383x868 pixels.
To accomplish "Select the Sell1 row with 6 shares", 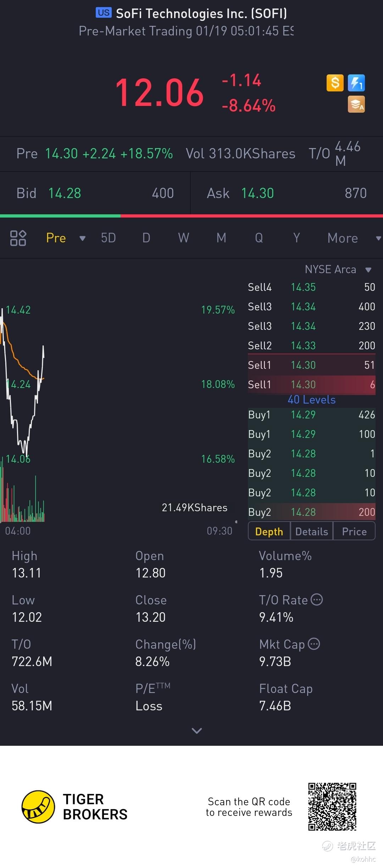I will 312,384.
